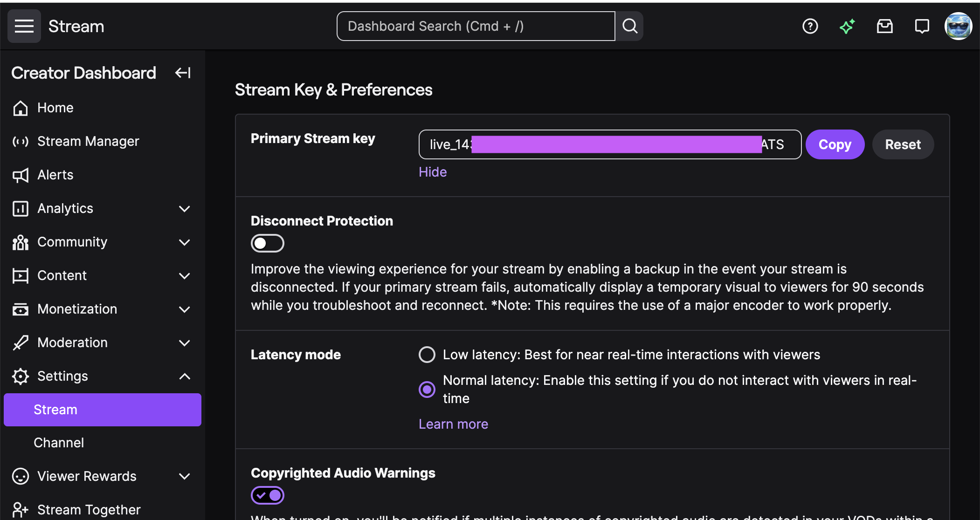The image size is (980, 520).
Task: Click the Alerts megaphone icon
Action: point(21,175)
